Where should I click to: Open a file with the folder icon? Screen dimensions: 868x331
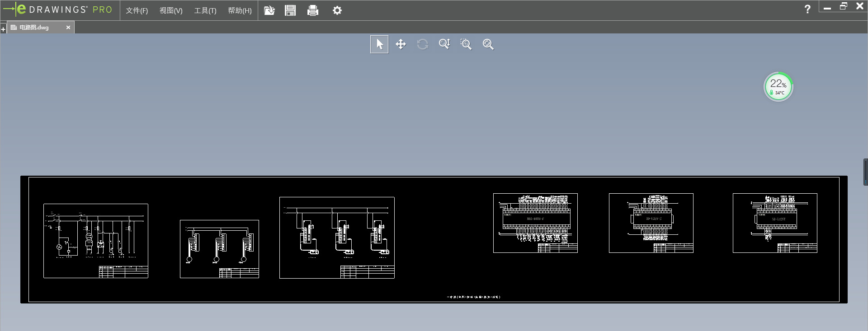click(269, 10)
